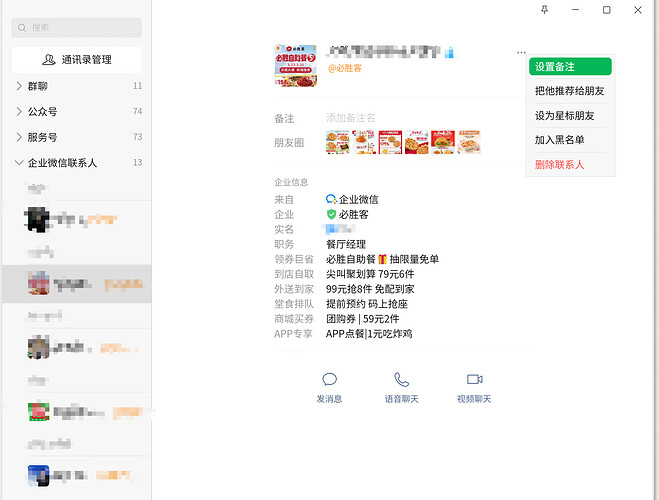Click the 服务号 count 73
The height and width of the screenshot is (500, 659).
click(137, 137)
